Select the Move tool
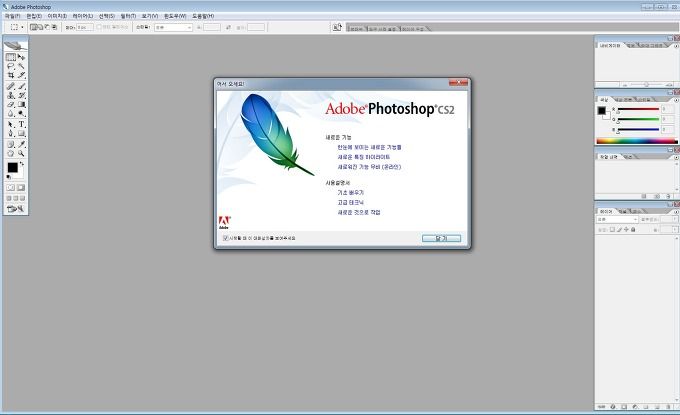The image size is (680, 415). coord(21,57)
